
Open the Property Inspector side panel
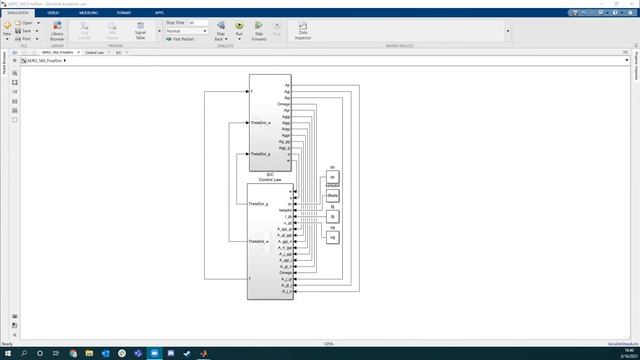coord(636,66)
